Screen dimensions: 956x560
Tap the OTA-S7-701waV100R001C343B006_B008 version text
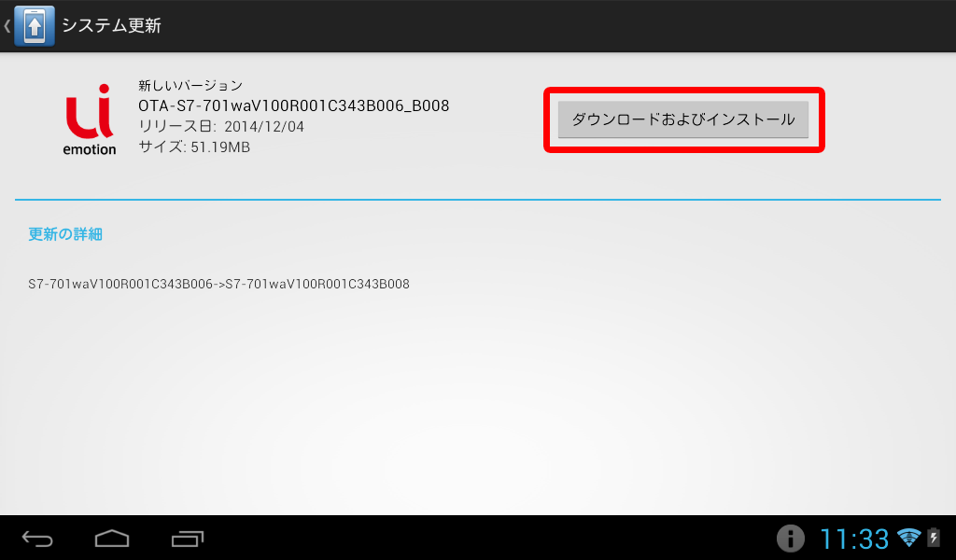click(293, 105)
